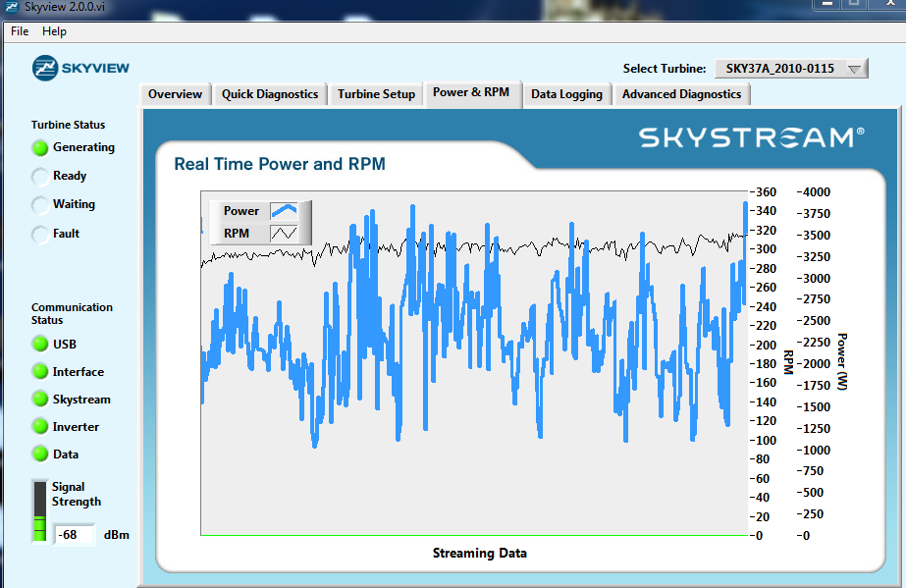Click the Skyview logo icon
906x588 pixels.
[x=46, y=67]
